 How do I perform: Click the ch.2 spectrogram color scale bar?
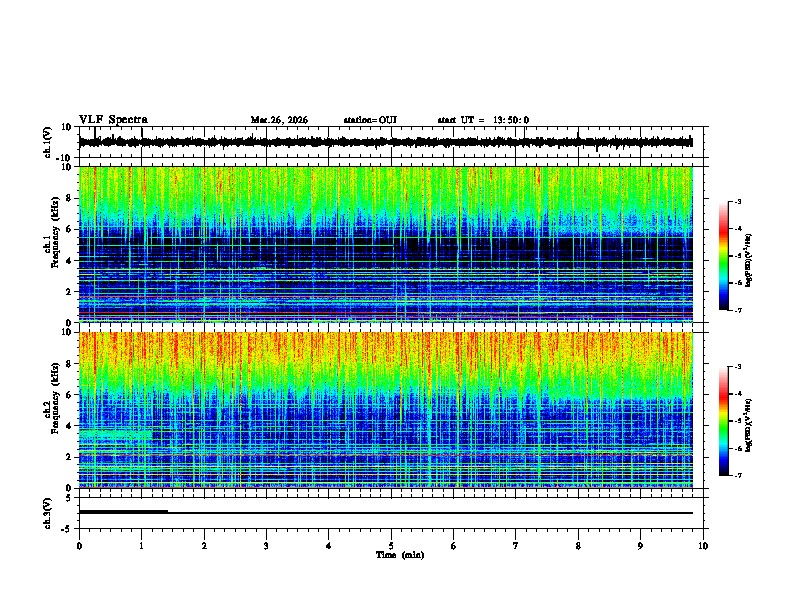point(724,421)
